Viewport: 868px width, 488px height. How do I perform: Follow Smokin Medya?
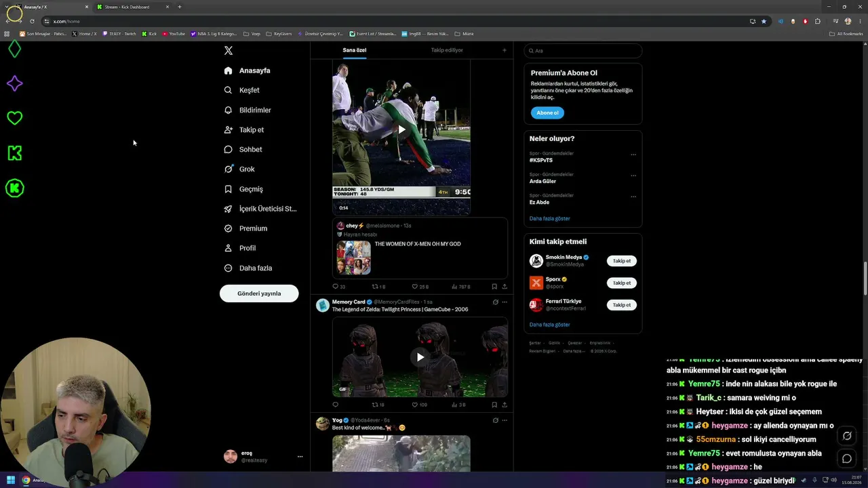[x=622, y=261]
